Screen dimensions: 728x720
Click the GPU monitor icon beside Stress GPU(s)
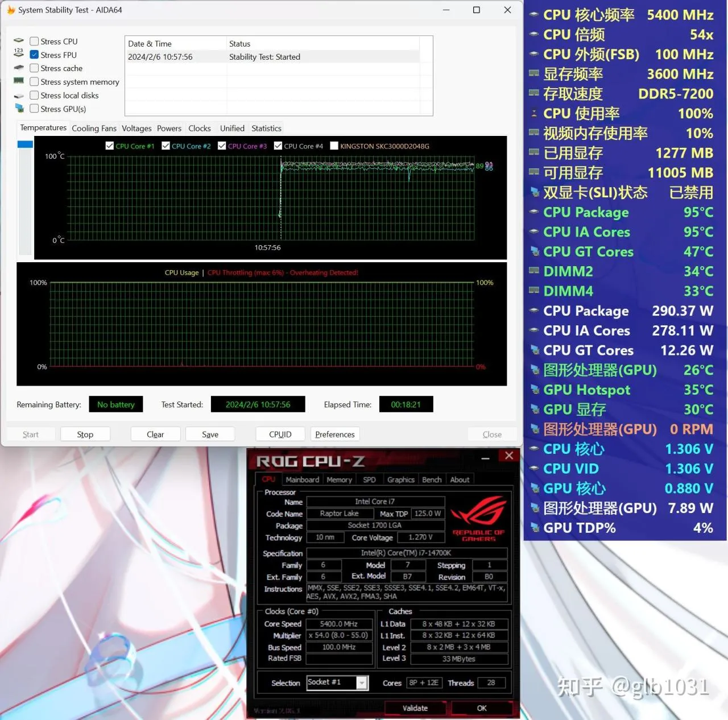(19, 109)
